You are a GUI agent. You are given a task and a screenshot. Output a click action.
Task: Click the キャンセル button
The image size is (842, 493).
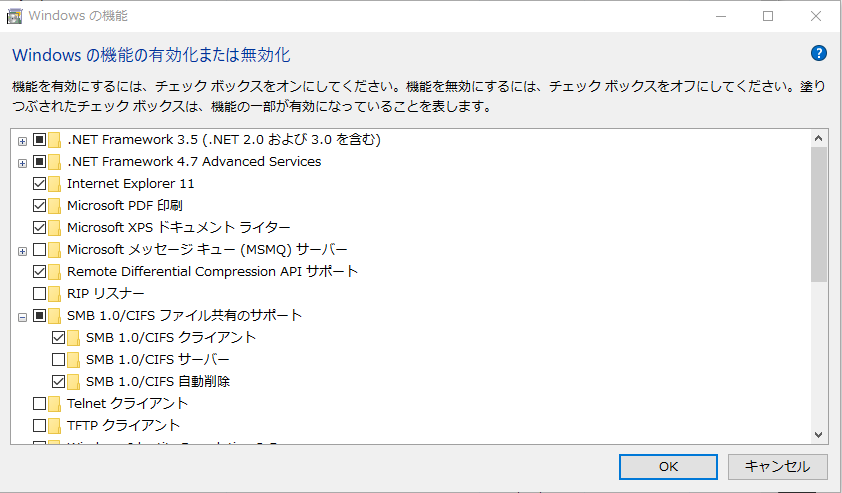pyautogui.click(x=777, y=467)
